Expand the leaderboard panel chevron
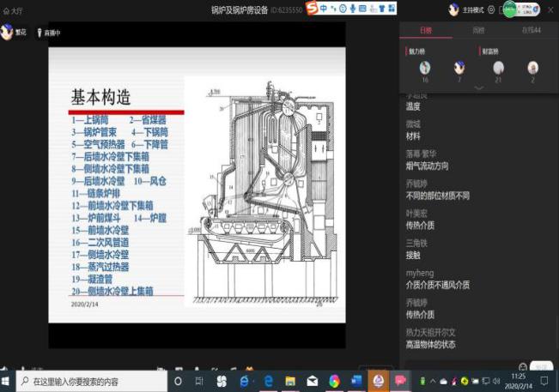Screen dimensions: 559x392 [479, 87]
